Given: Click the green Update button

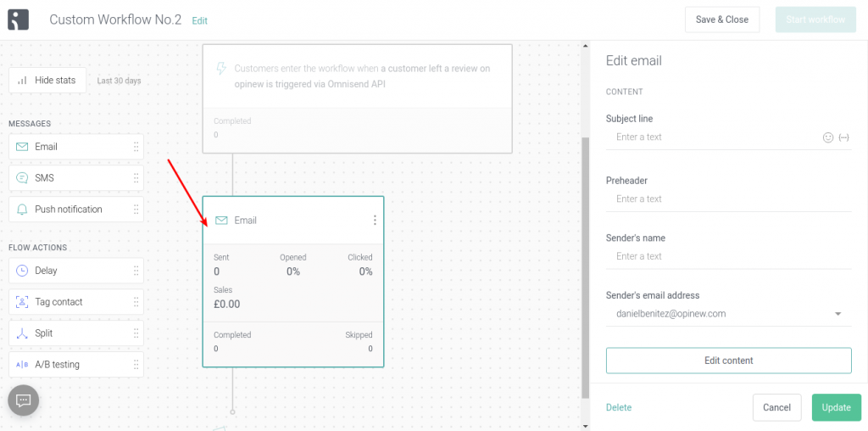Looking at the screenshot, I should (x=836, y=408).
